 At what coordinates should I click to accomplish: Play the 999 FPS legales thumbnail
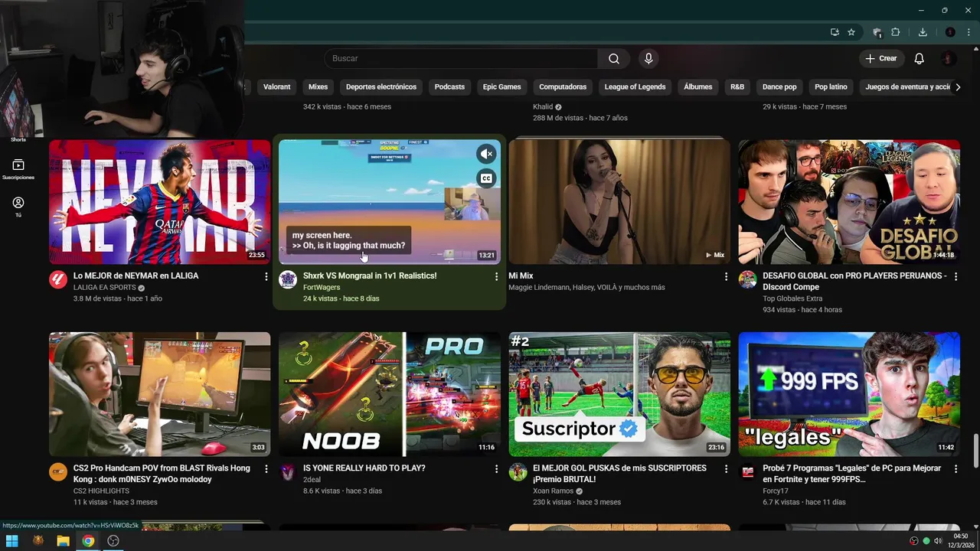pyautogui.click(x=848, y=394)
